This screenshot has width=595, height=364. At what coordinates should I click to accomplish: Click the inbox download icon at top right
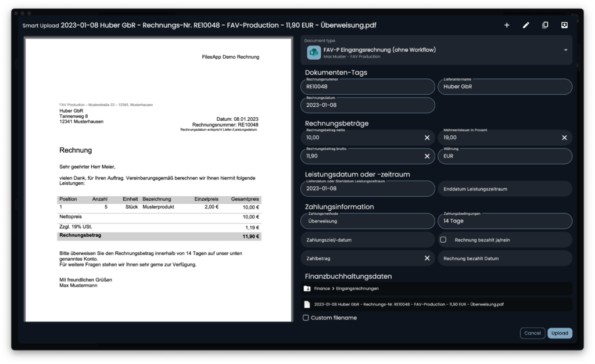coord(564,25)
